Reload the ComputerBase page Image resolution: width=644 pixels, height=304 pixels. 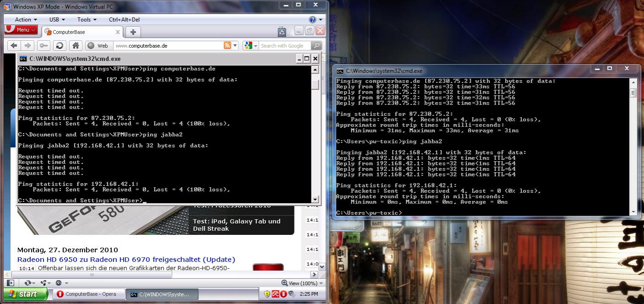point(59,45)
